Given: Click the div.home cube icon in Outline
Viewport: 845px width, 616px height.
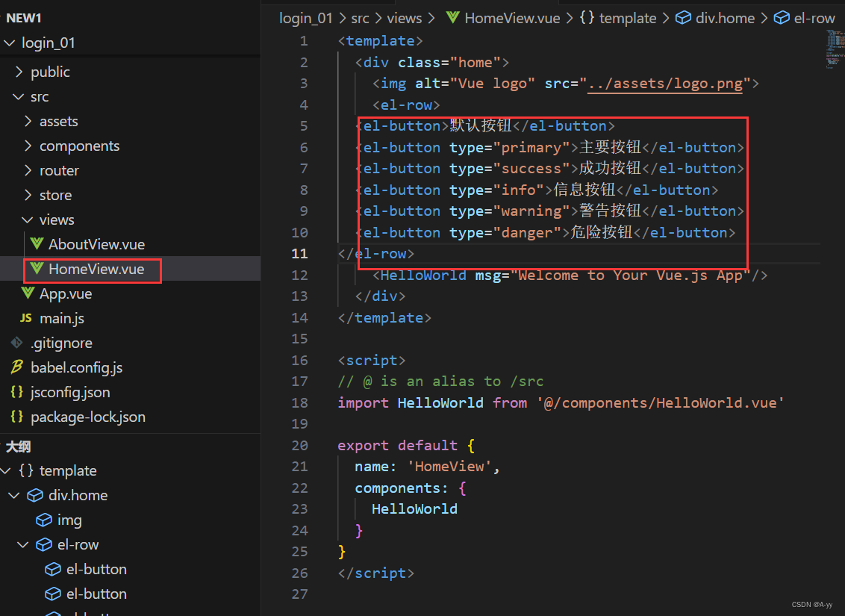Looking at the screenshot, I should click(x=35, y=495).
